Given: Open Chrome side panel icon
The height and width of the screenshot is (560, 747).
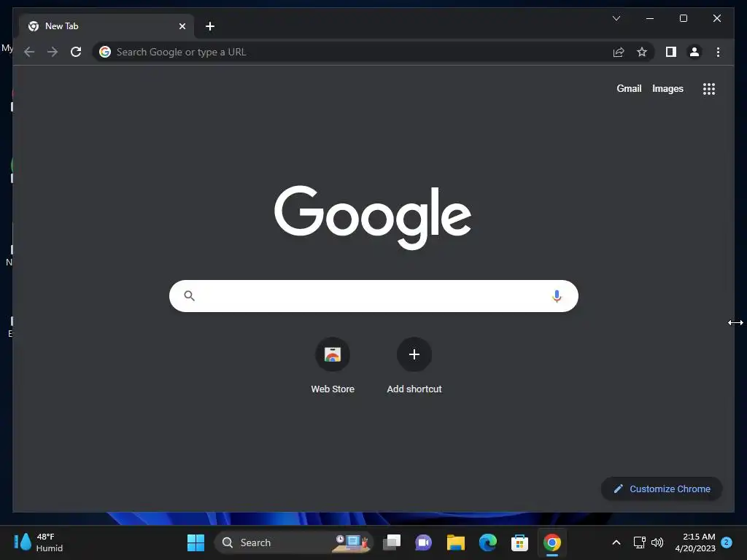Looking at the screenshot, I should tap(671, 52).
